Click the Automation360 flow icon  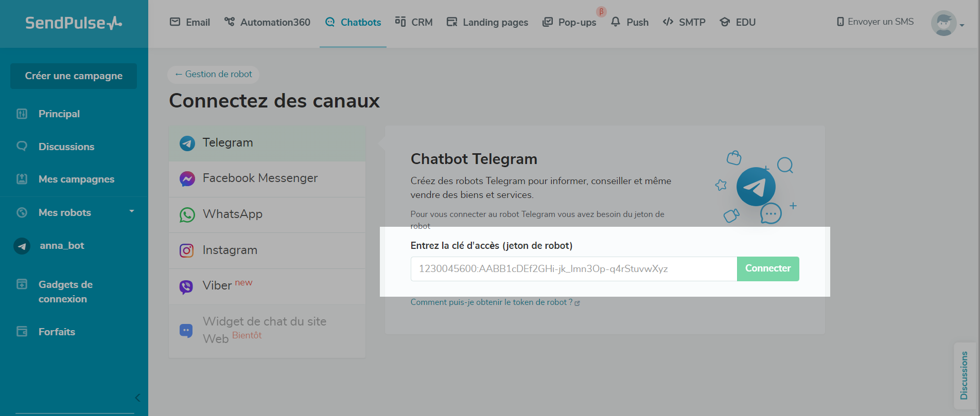coord(230,22)
